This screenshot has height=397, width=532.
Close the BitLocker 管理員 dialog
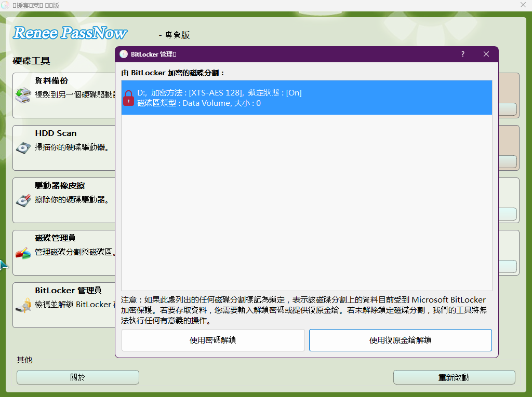tap(486, 54)
